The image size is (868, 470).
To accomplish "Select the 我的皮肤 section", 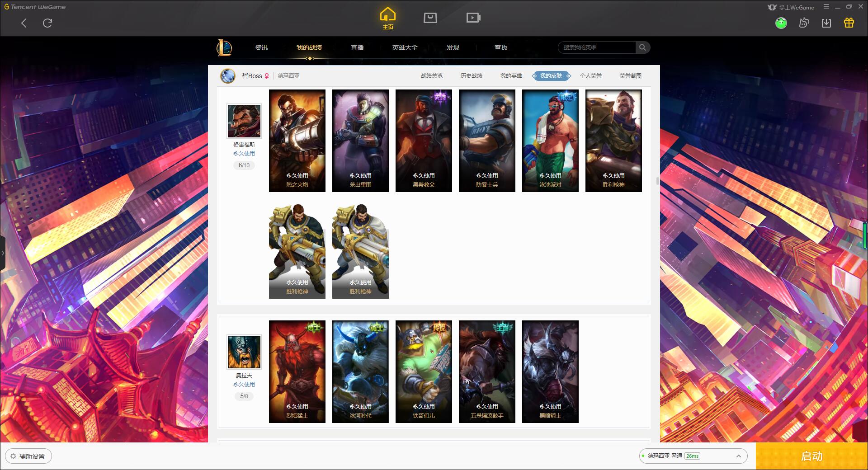I will click(551, 76).
